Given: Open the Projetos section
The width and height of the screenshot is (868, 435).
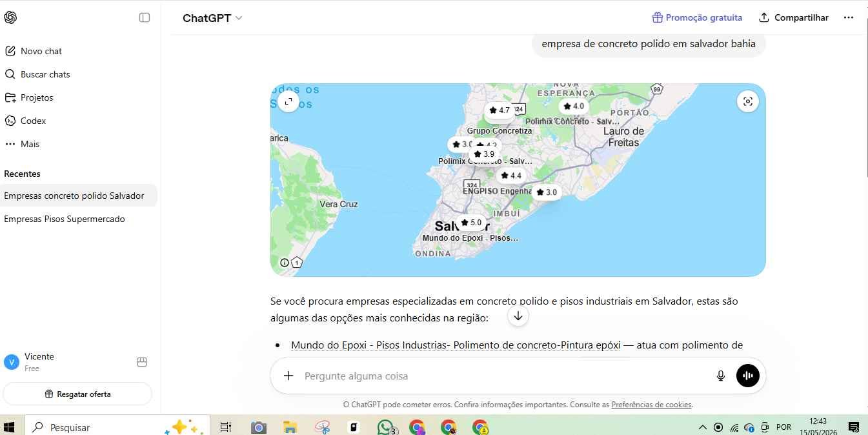Looking at the screenshot, I should [x=37, y=97].
